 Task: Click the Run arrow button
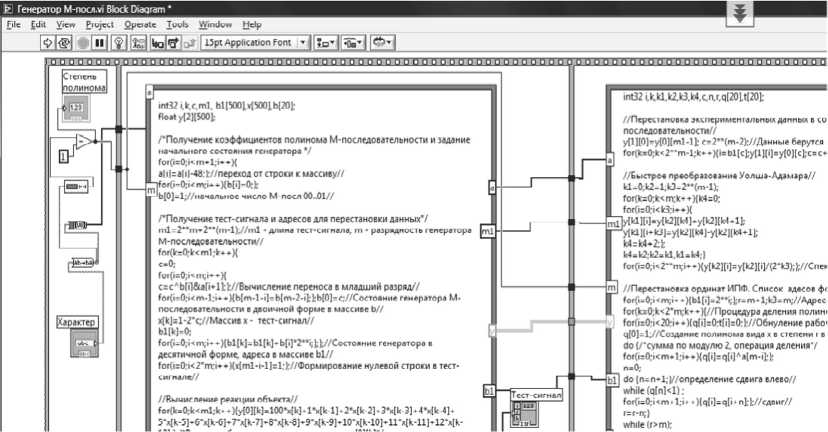tap(48, 43)
